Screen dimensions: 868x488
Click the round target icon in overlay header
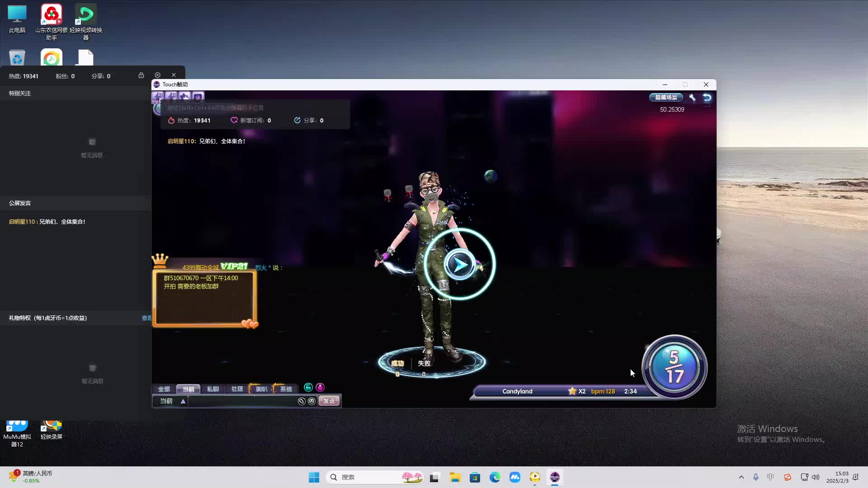[157, 75]
